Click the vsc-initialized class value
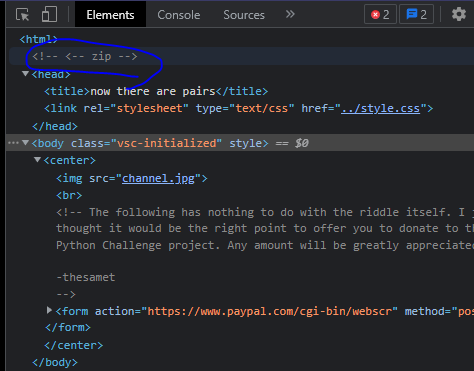Screen dimensions: 474x371 (166, 143)
